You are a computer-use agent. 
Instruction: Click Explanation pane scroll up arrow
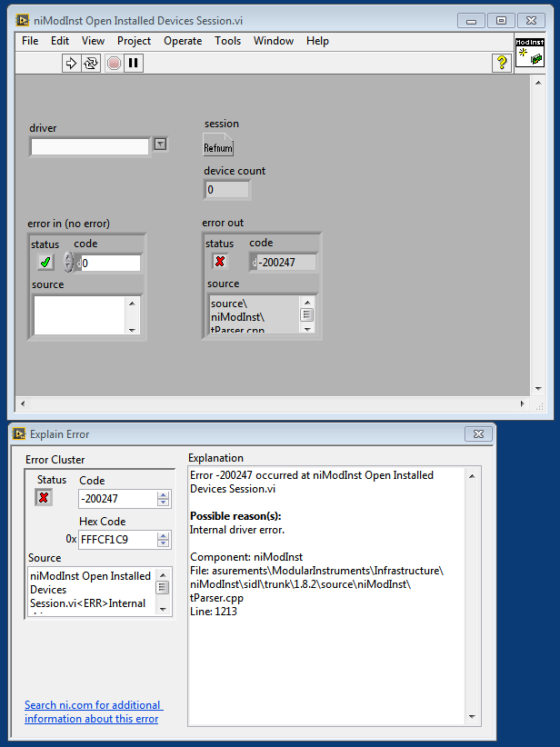click(472, 476)
